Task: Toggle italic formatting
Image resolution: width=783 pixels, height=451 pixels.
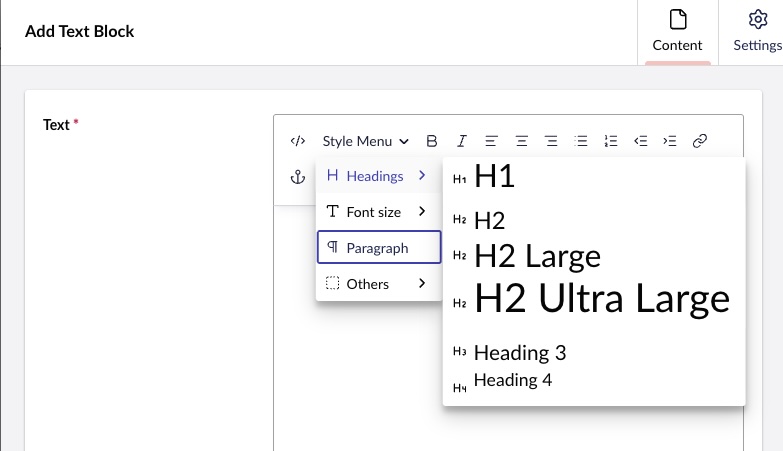Action: (462, 141)
